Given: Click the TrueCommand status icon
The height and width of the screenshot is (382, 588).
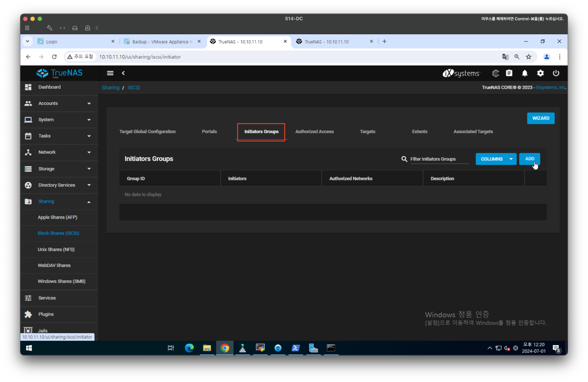Looking at the screenshot, I should click(496, 73).
